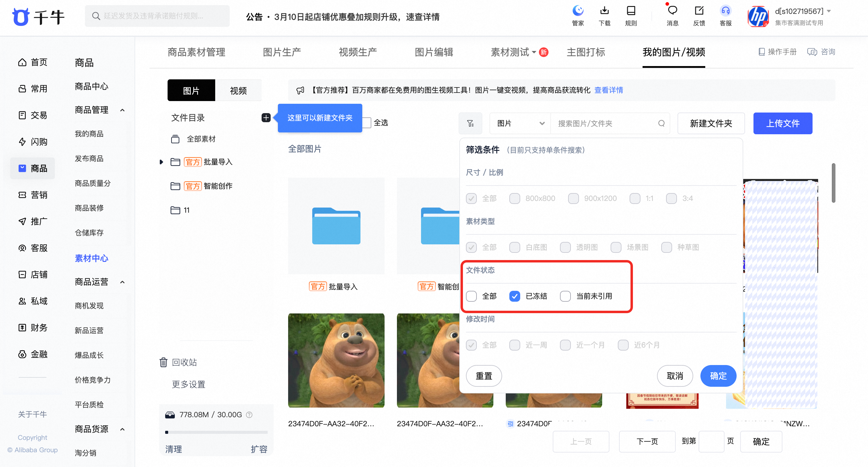Open 交易 in the sidebar

(x=32, y=115)
